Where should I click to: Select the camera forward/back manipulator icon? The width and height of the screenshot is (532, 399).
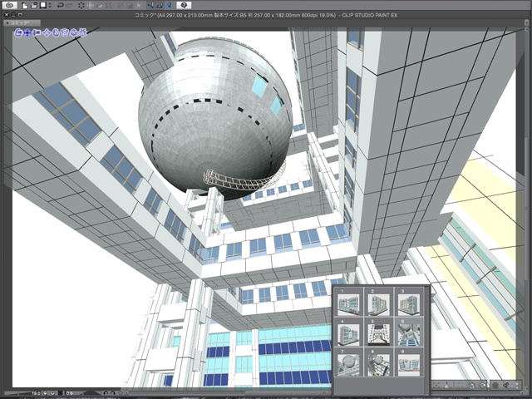tap(37, 32)
